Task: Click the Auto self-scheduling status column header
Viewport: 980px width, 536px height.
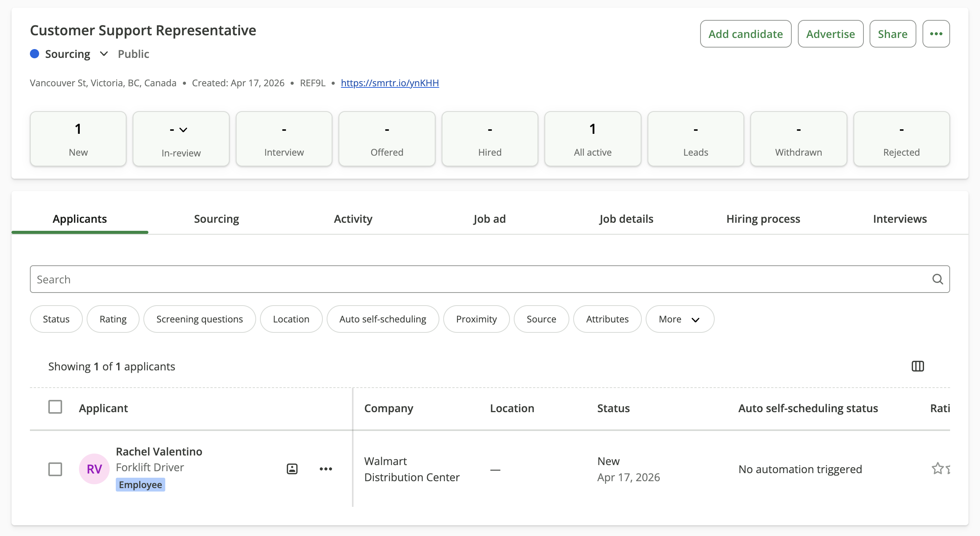Action: [808, 408]
